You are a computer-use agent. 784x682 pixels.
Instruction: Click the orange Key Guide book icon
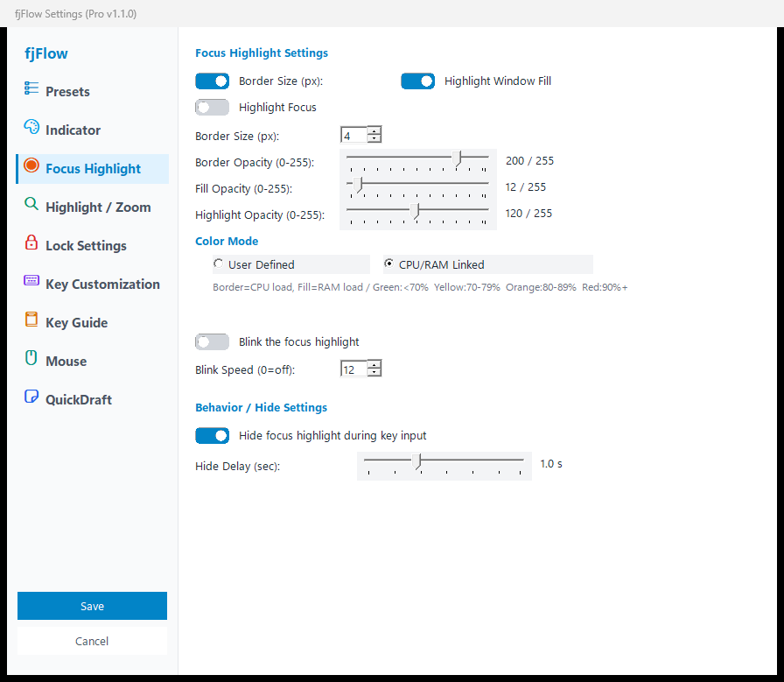31,319
